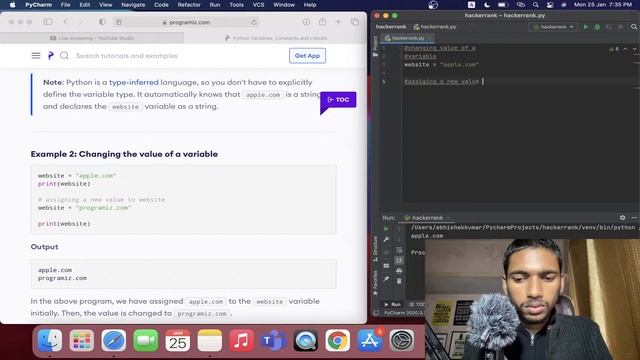The image size is (640, 360).
Task: Click Safari downloads icon
Action: (306, 22)
